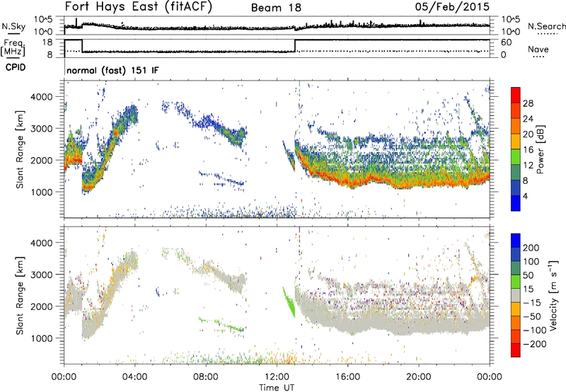
Task: Click the '24' Power colorbar value
Action: [528, 119]
